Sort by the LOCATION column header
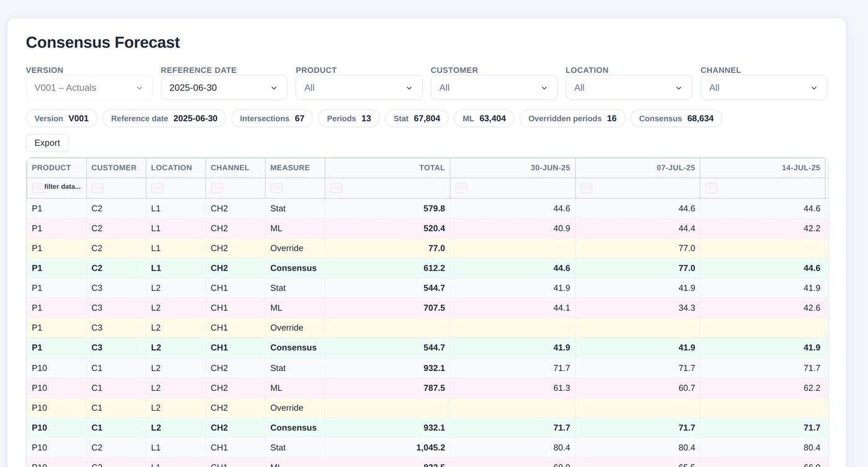 click(x=175, y=168)
